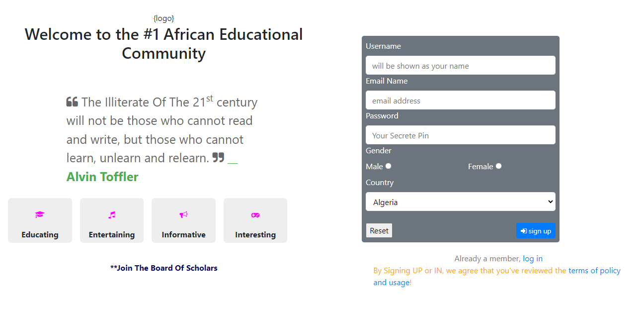Select the Female radio button

coord(498,166)
